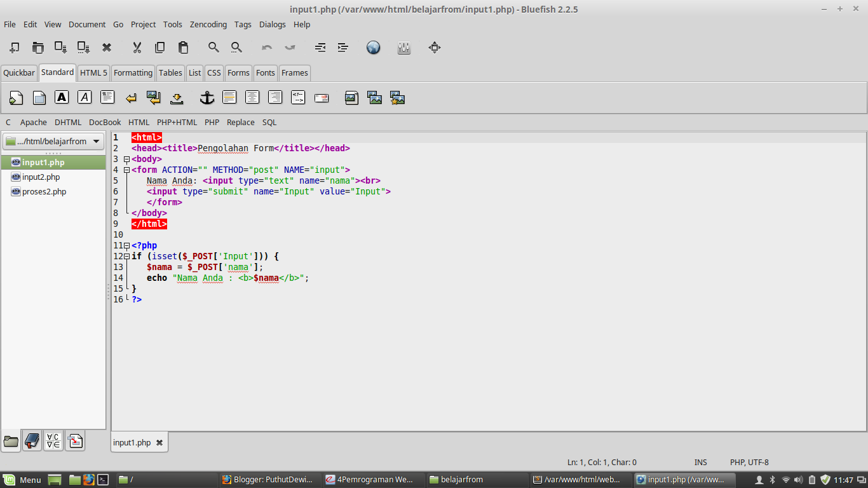Click the Anchor icon
Screen dimensions: 868x488
(207, 97)
